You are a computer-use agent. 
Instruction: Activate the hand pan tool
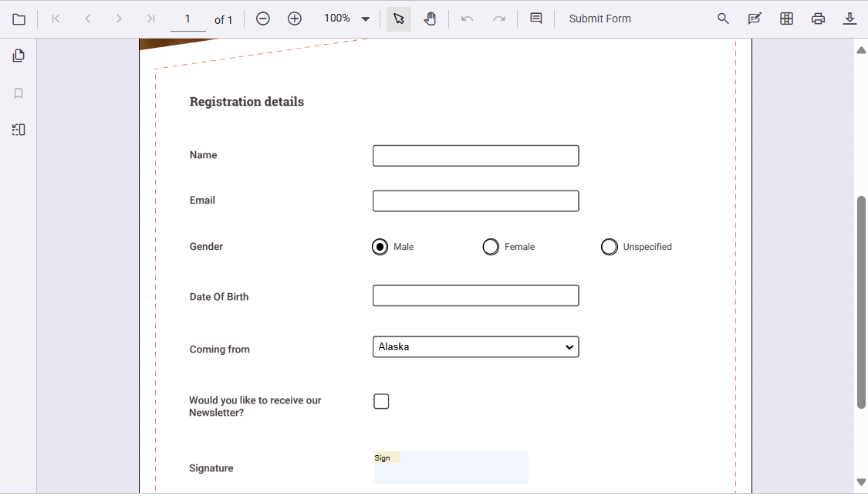tap(430, 19)
